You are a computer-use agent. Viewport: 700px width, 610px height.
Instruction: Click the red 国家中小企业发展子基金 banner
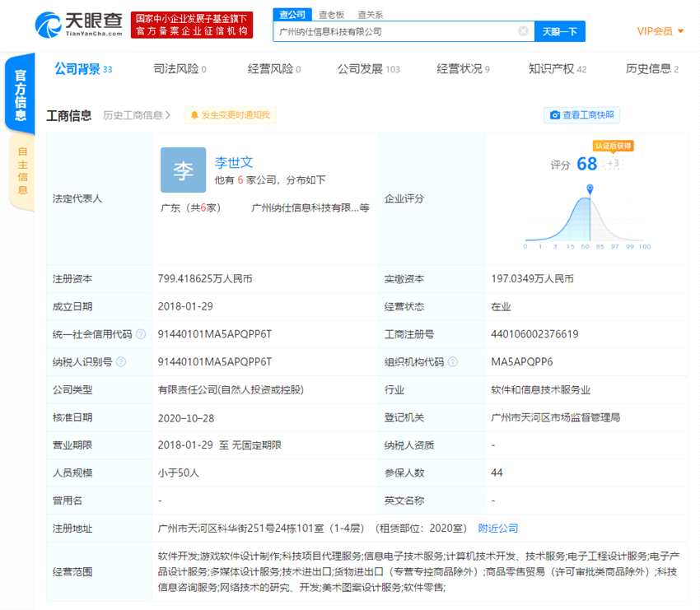(x=192, y=25)
